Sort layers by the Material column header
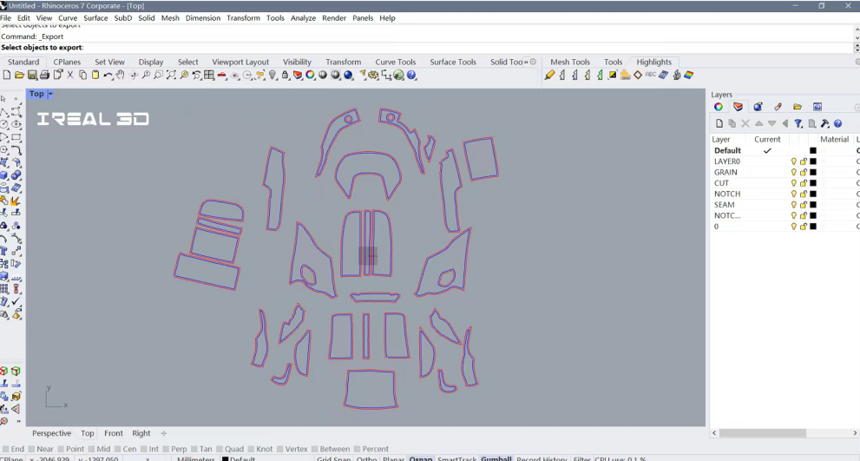The height and width of the screenshot is (461, 860). [834, 139]
